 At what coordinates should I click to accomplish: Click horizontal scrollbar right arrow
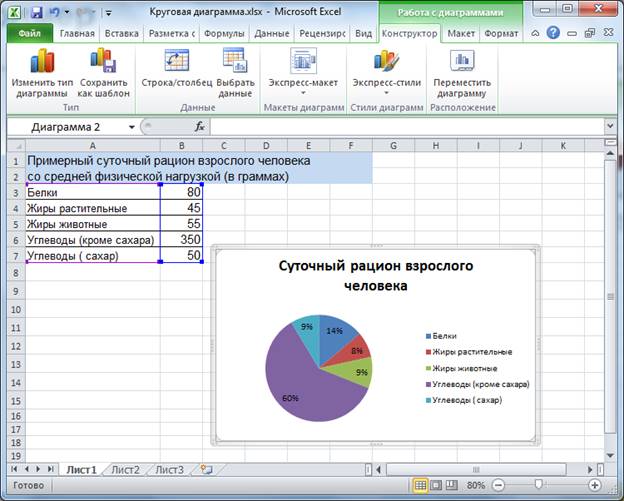click(590, 470)
